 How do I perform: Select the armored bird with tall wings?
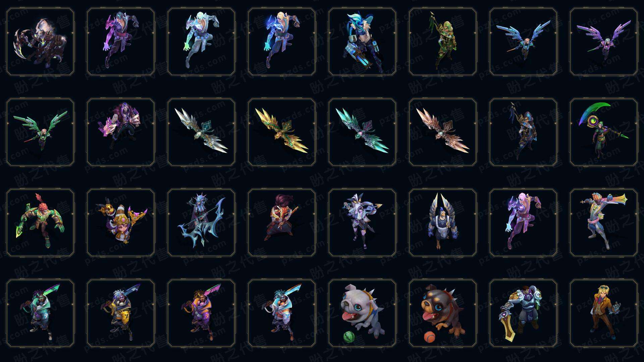click(443, 223)
